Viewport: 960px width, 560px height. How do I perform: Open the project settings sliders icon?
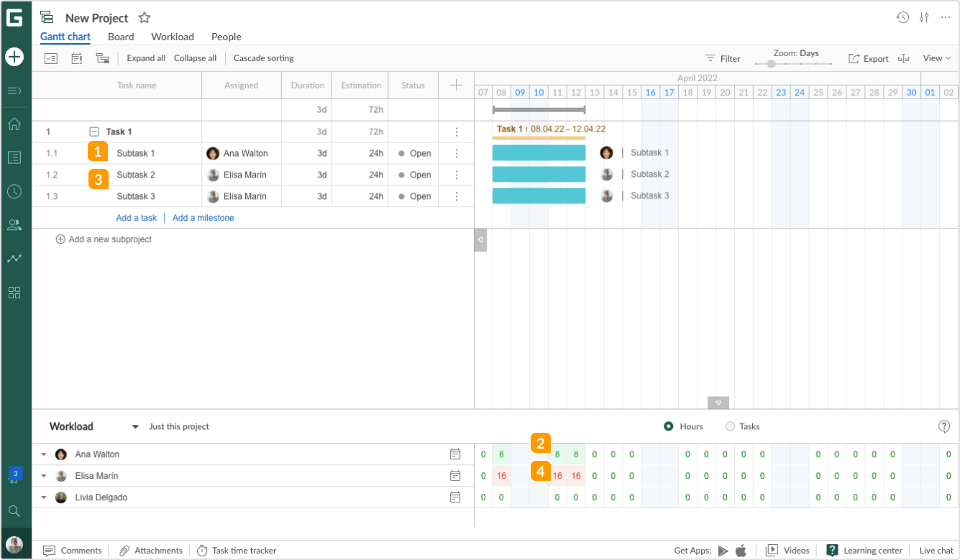click(x=924, y=17)
